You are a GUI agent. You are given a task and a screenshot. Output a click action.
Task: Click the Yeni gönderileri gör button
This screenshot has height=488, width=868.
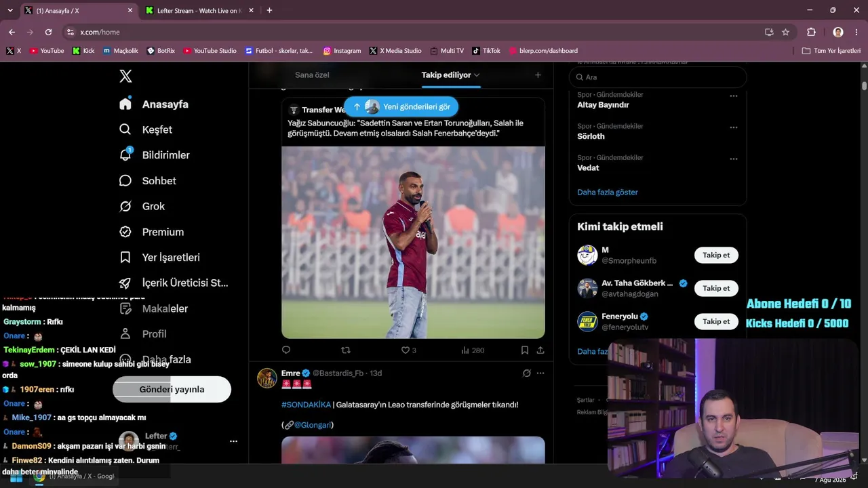pos(401,106)
